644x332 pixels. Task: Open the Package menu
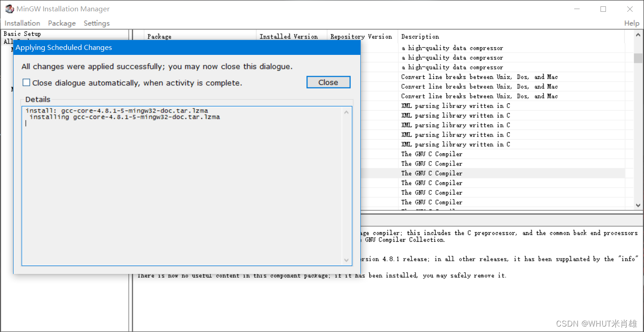pos(62,23)
